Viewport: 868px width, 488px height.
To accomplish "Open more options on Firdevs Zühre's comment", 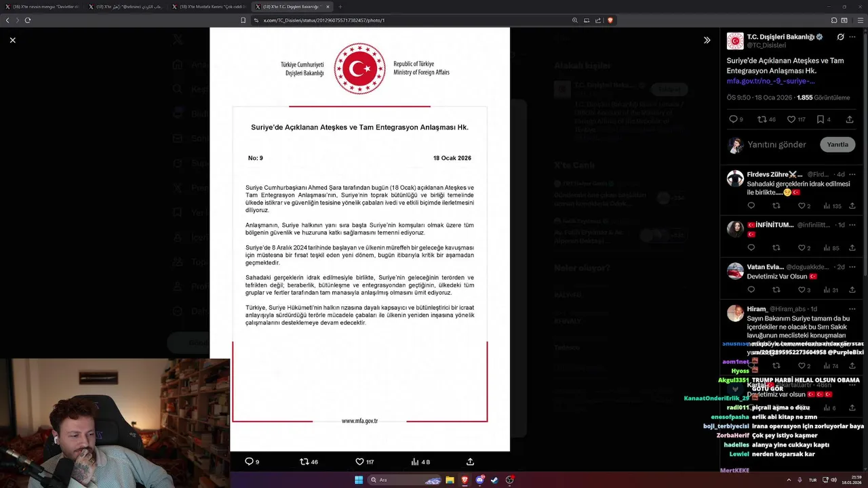I will click(852, 174).
